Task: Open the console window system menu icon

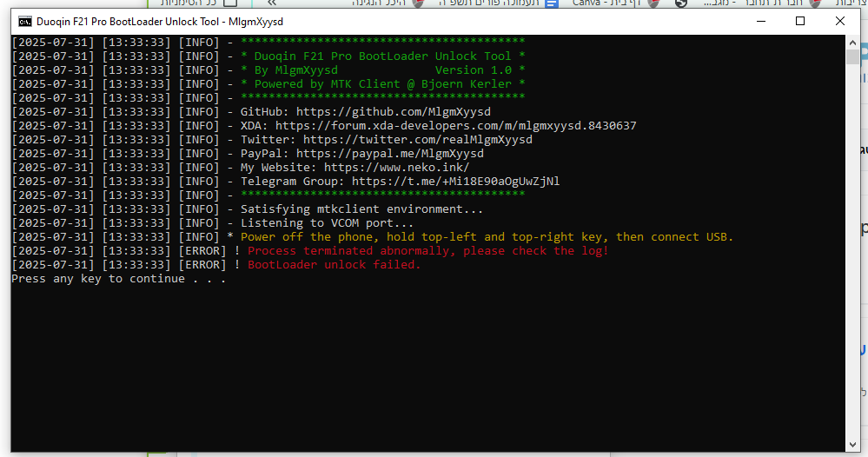Action: point(25,22)
